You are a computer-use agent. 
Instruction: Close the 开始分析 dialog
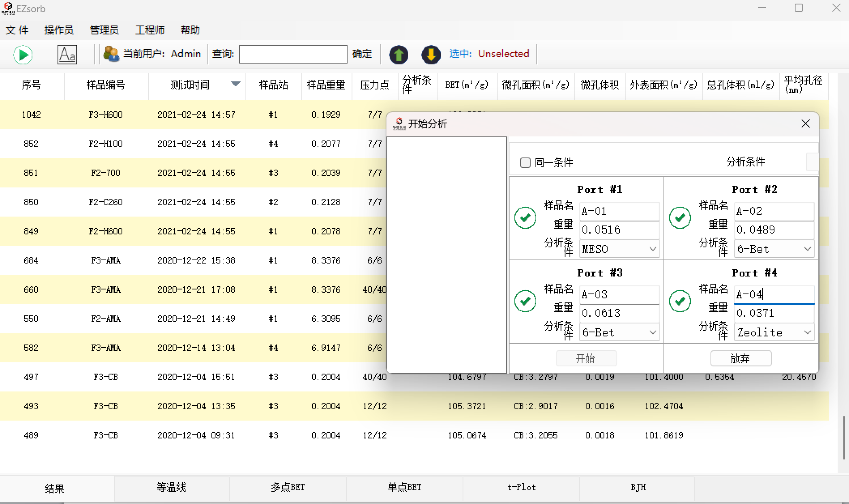806,123
